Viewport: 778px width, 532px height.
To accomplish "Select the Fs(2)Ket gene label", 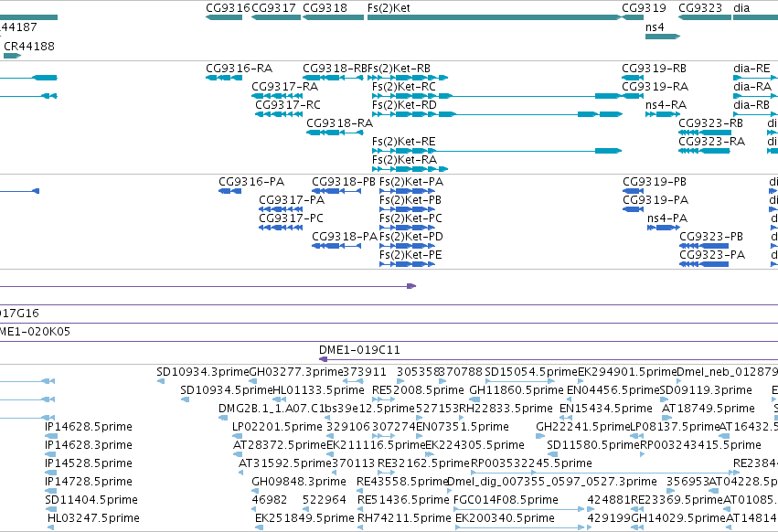I will [x=389, y=8].
